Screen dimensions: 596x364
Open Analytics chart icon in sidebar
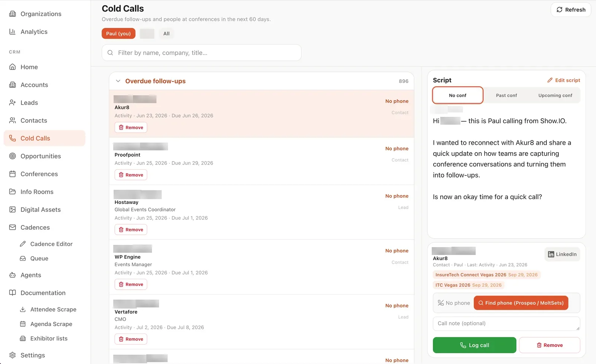pyautogui.click(x=13, y=32)
